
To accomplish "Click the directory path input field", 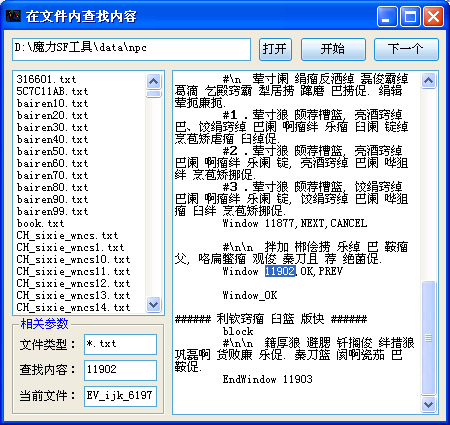I will tap(131, 49).
